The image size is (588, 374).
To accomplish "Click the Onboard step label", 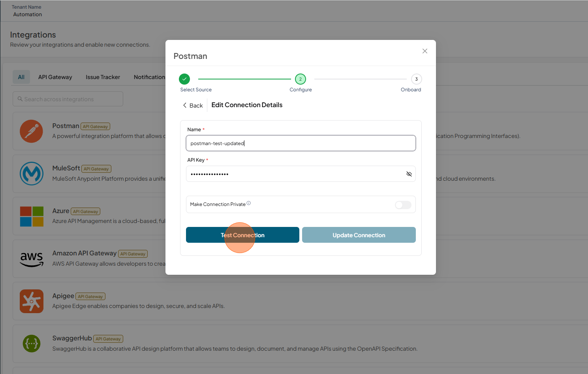I will click(411, 90).
